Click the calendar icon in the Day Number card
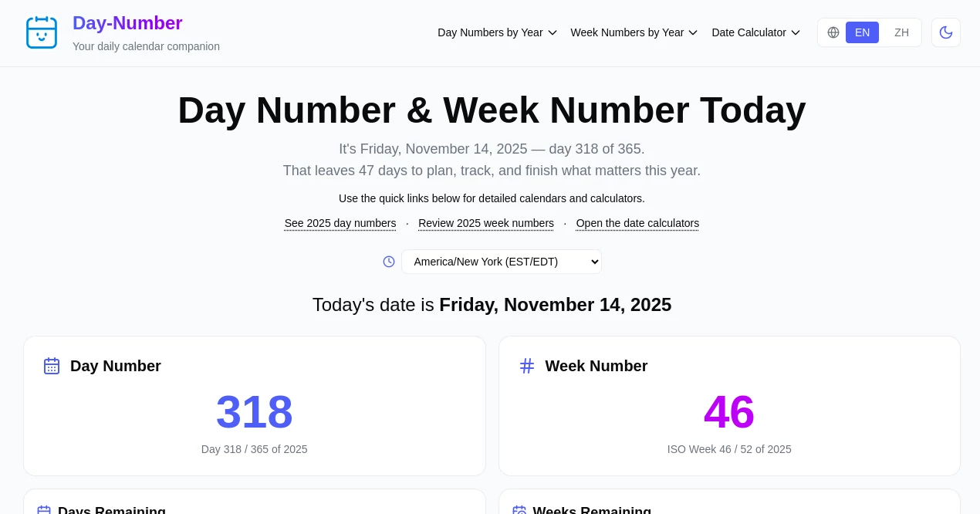Screen dimensions: 980x514 52,366
